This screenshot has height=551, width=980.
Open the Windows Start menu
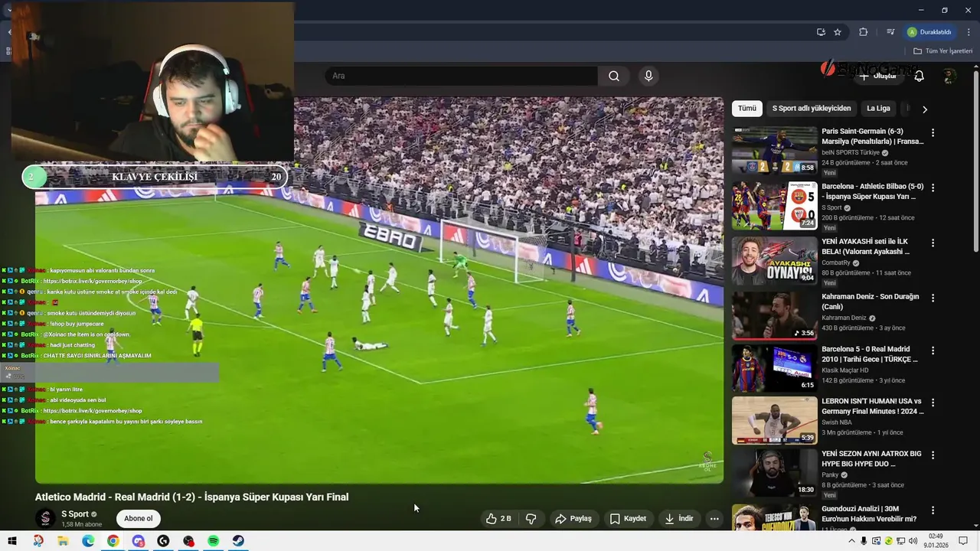point(12,541)
